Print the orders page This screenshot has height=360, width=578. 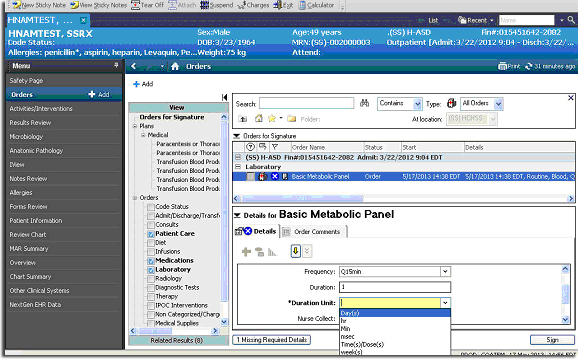point(509,66)
